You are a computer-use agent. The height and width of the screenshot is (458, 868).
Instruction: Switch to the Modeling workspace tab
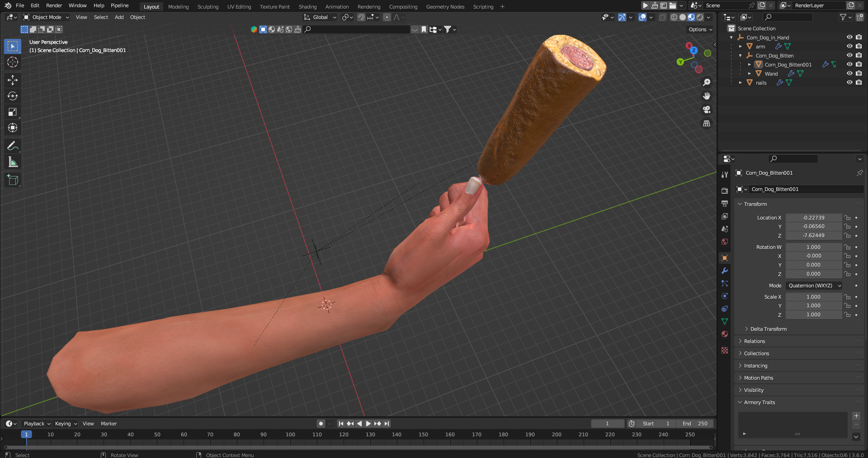178,7
